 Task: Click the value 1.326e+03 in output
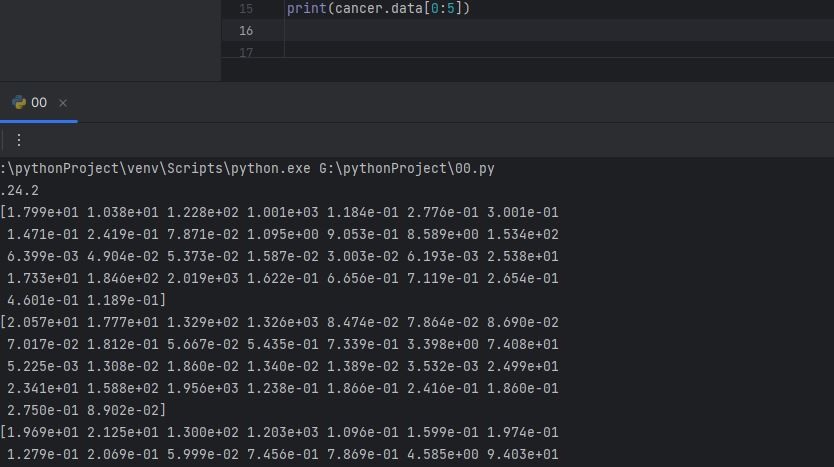coord(282,322)
